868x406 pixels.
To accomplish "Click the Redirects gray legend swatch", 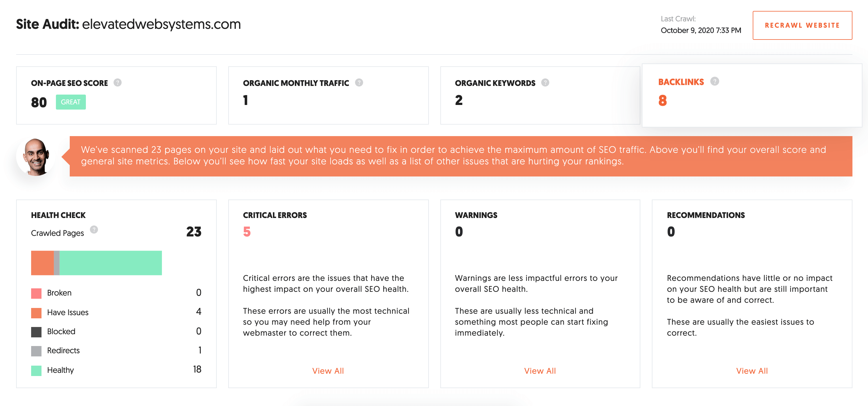I will coord(36,351).
